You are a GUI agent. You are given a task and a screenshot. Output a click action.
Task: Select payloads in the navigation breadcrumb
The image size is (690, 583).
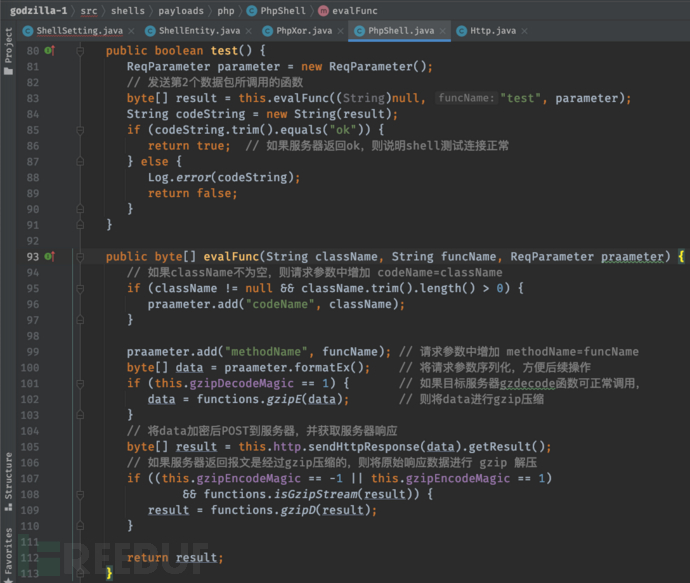[180, 10]
